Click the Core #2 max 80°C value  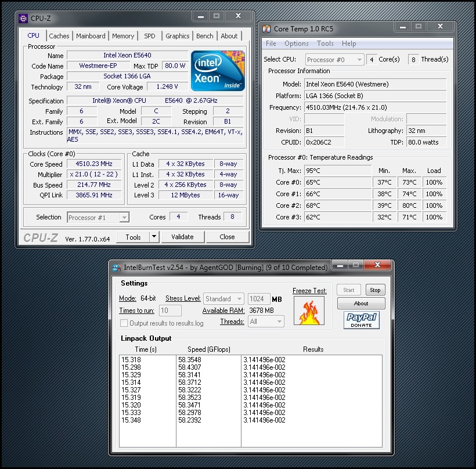coord(409,205)
